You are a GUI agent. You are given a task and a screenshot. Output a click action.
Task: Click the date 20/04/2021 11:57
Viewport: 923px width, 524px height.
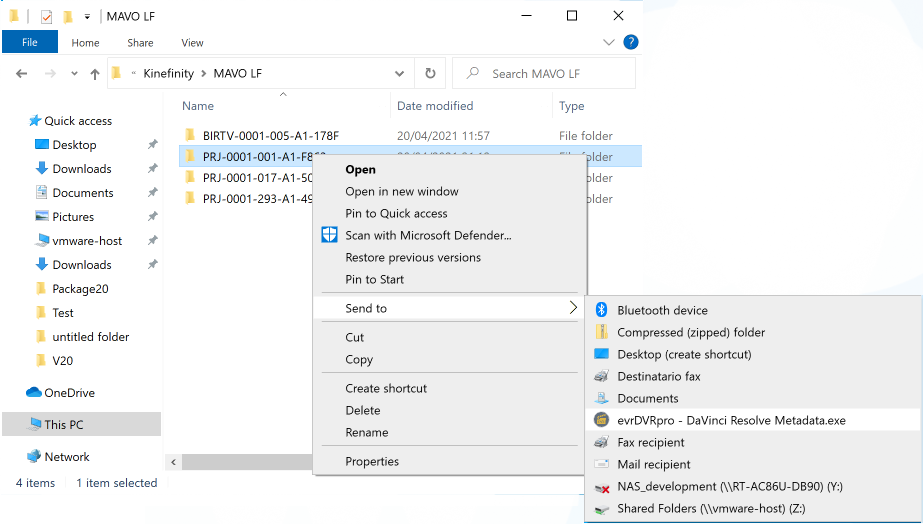pyautogui.click(x=443, y=135)
